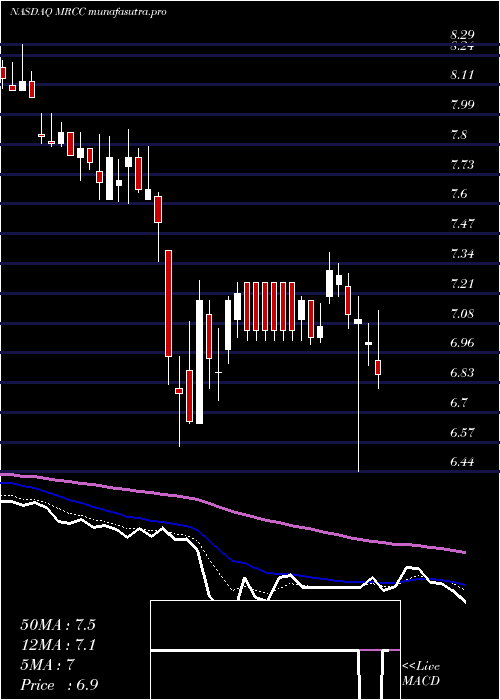Click the Price : 6.9 readout

point(59,685)
